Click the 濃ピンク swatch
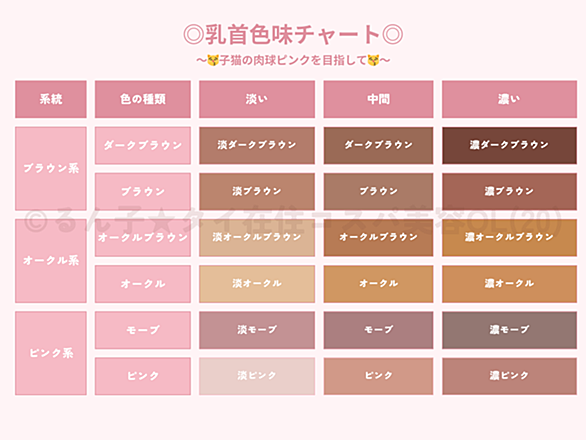Image resolution: width=586 pixels, height=440 pixels. (x=509, y=376)
